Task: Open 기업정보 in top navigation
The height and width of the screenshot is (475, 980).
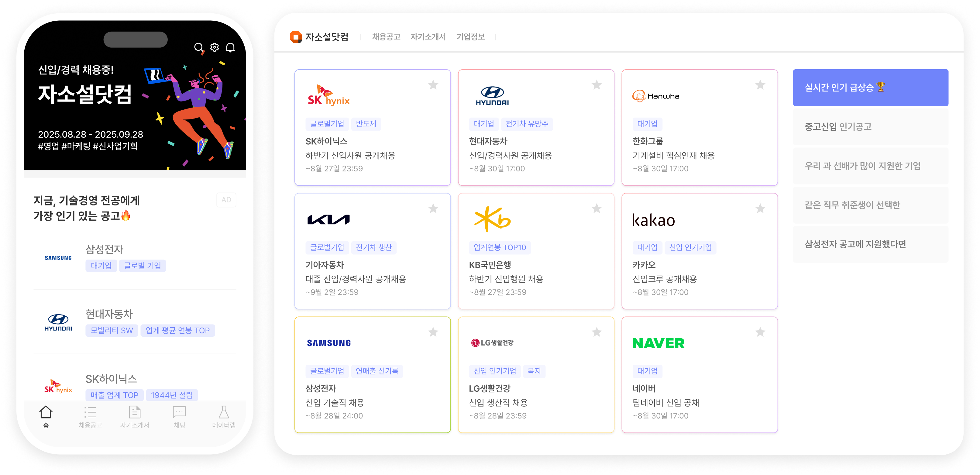Action: click(470, 37)
